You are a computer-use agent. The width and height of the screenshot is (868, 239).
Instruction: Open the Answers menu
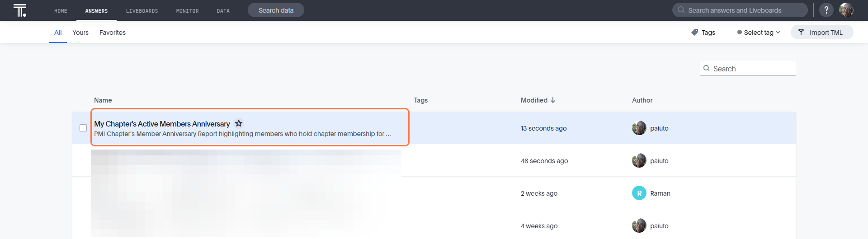click(x=96, y=11)
